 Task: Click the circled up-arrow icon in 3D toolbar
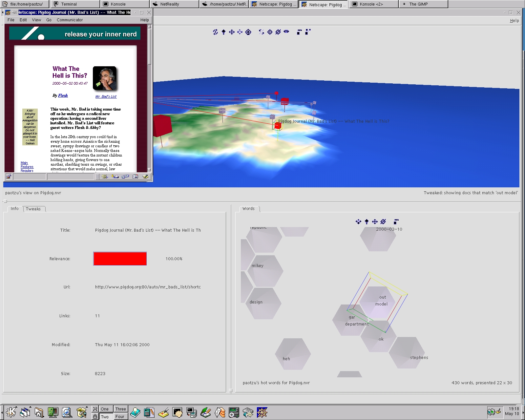(x=248, y=32)
